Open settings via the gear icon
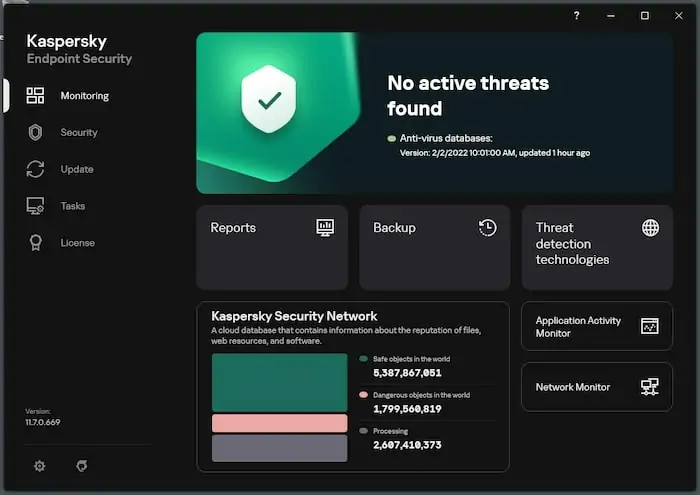The height and width of the screenshot is (495, 700). (x=40, y=466)
